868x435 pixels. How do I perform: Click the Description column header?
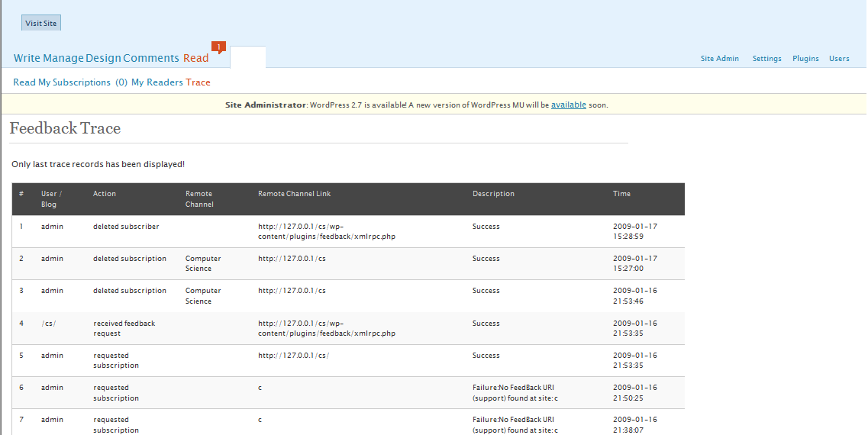point(493,194)
